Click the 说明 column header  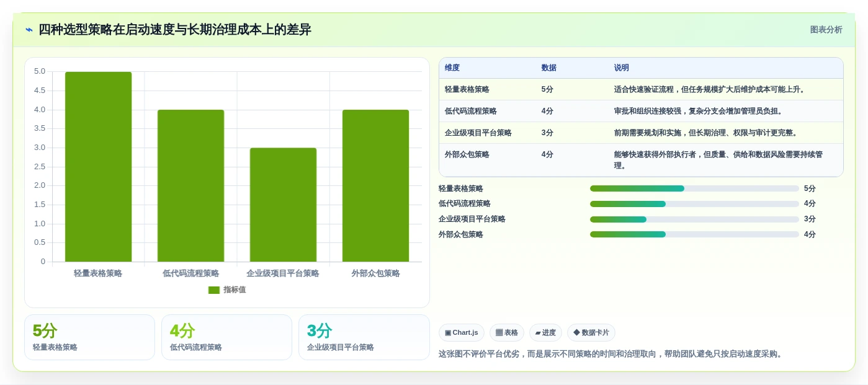(x=622, y=68)
